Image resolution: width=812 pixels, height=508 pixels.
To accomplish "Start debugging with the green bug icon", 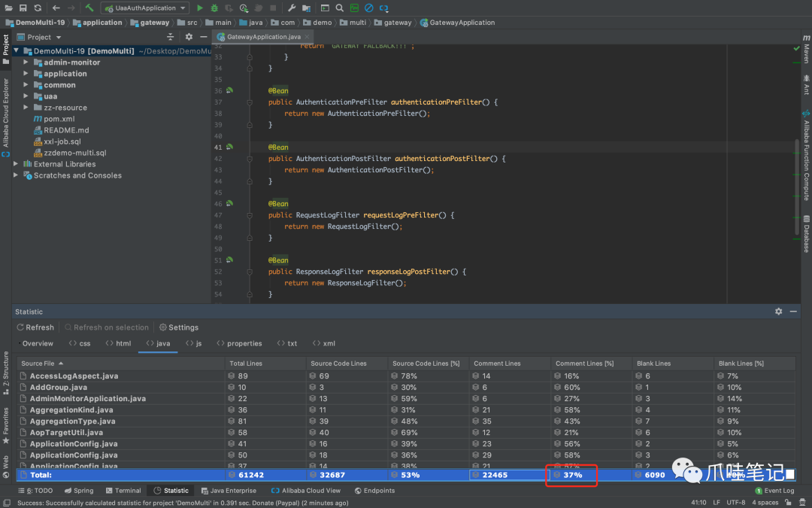I will coord(214,8).
